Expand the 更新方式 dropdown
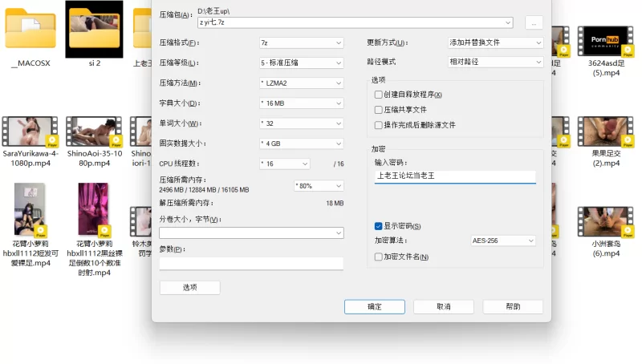Image resolution: width=642 pixels, height=364 pixels. (495, 42)
